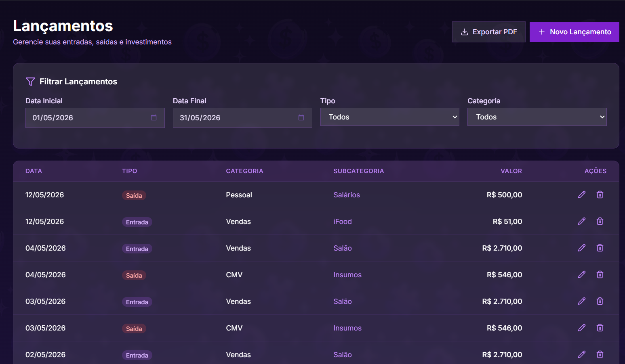Edit the 02/05/2026 Salão entry
The width and height of the screenshot is (625, 364).
pyautogui.click(x=582, y=354)
